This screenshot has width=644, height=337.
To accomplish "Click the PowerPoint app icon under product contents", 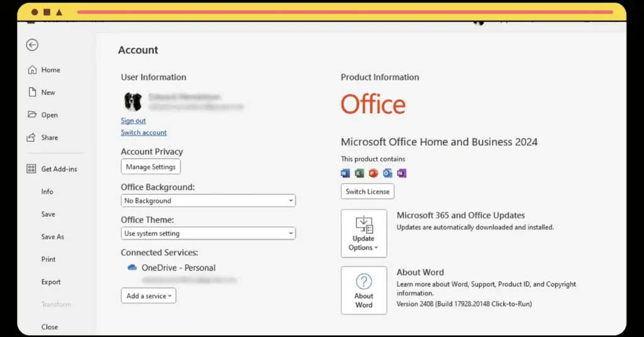I will [x=374, y=174].
